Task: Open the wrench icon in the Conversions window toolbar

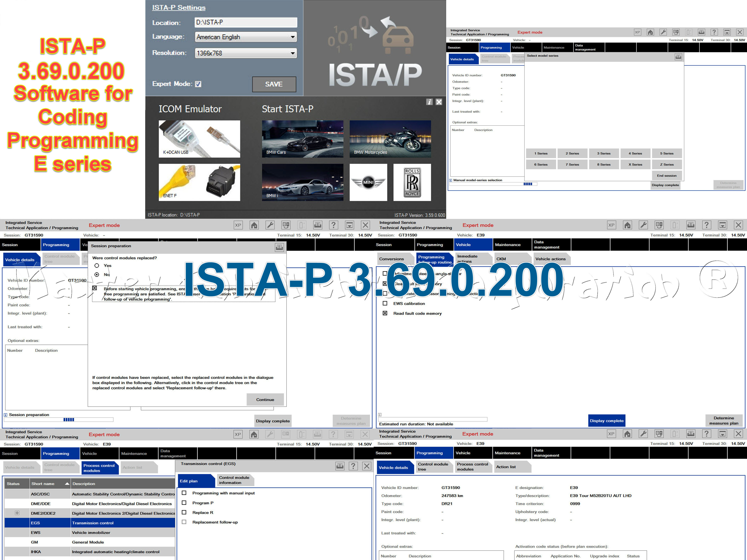Action: point(643,225)
